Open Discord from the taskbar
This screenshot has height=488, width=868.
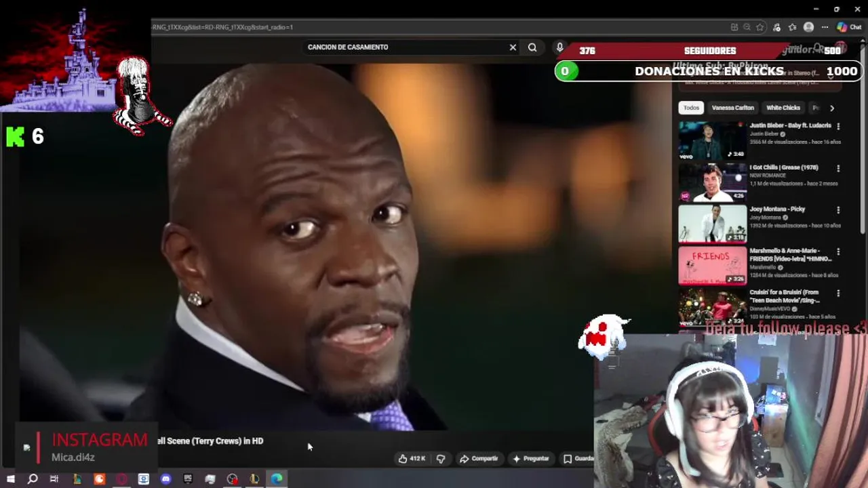point(166,479)
